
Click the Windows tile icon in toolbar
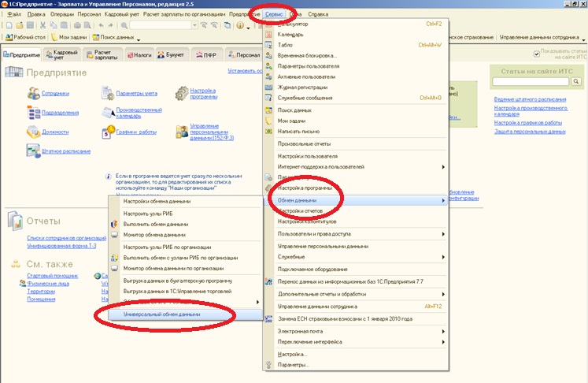[227, 25]
